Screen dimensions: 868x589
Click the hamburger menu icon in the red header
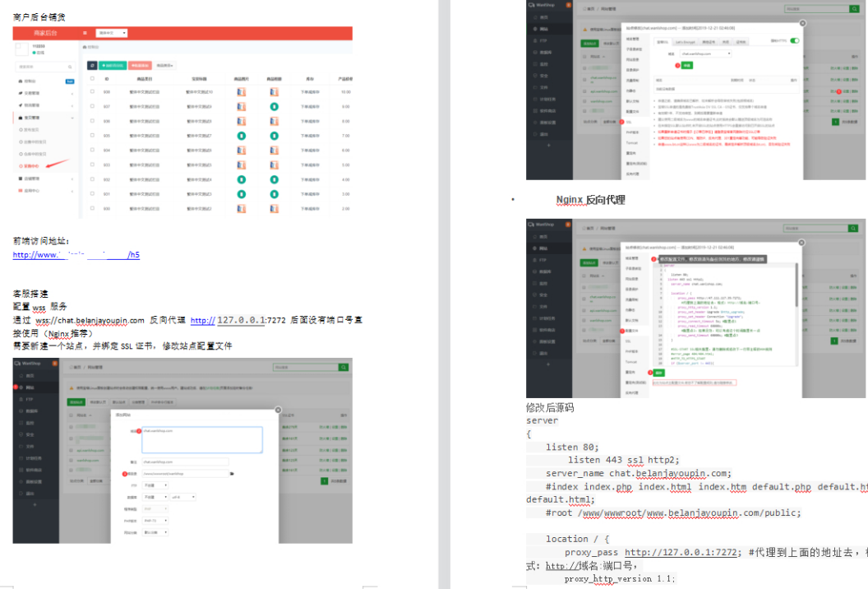[x=85, y=33]
